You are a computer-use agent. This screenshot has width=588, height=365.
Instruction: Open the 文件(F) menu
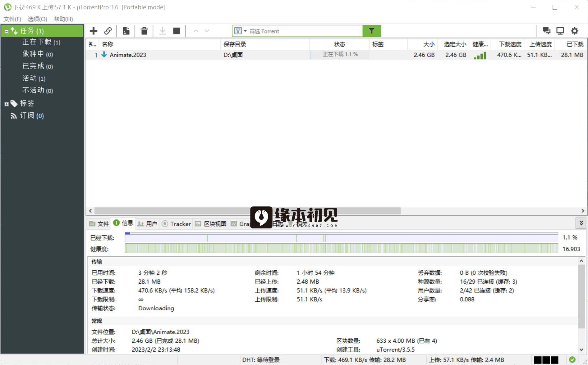[x=12, y=19]
